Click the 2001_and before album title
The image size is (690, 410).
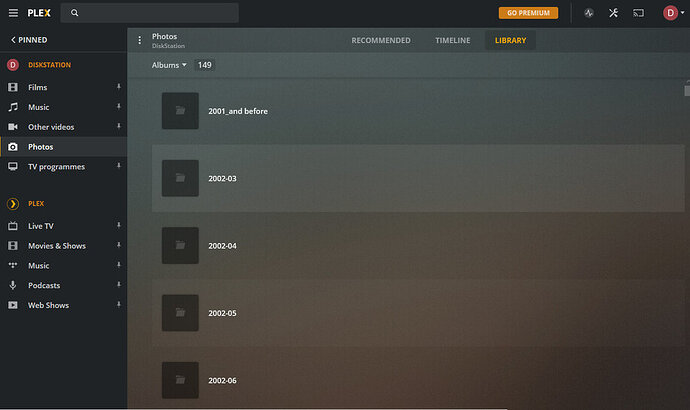click(238, 111)
